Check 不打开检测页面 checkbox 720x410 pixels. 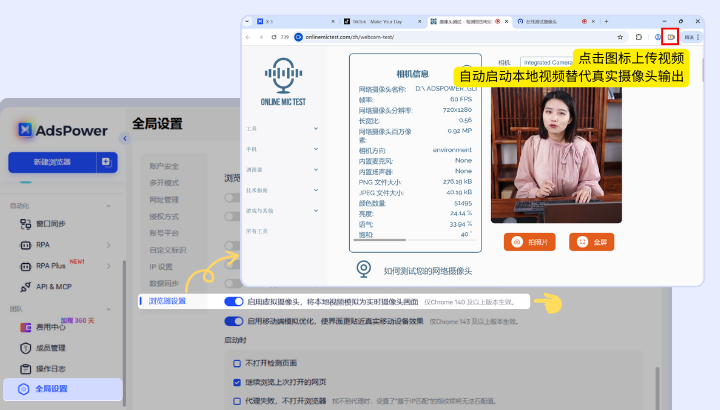[x=237, y=363]
